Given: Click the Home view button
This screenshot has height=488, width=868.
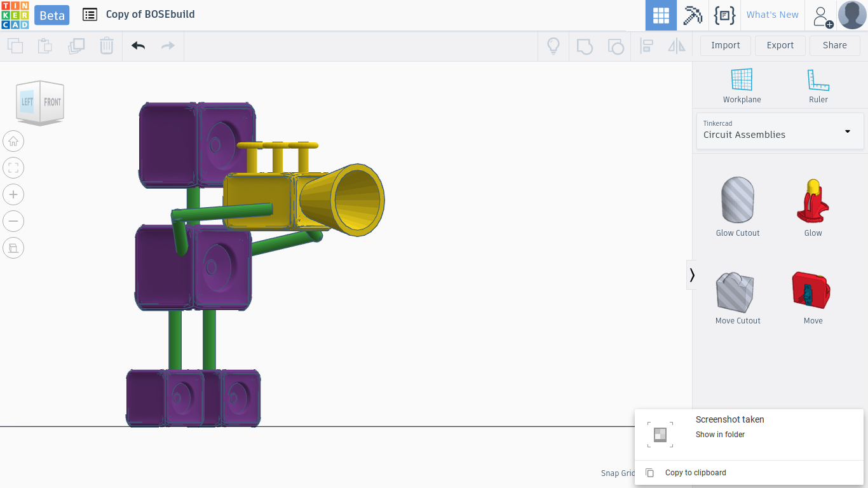Looking at the screenshot, I should pyautogui.click(x=13, y=141).
